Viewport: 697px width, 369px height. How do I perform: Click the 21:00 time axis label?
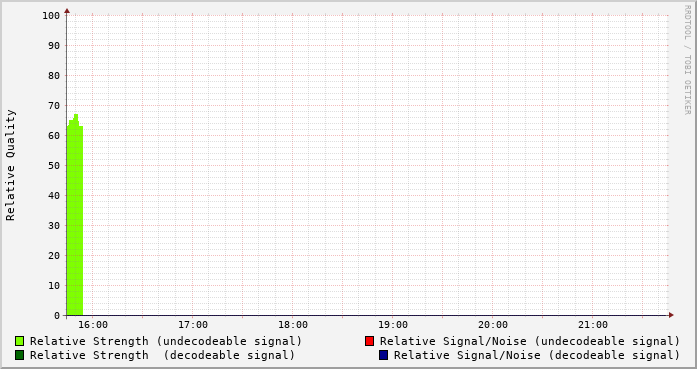(593, 325)
